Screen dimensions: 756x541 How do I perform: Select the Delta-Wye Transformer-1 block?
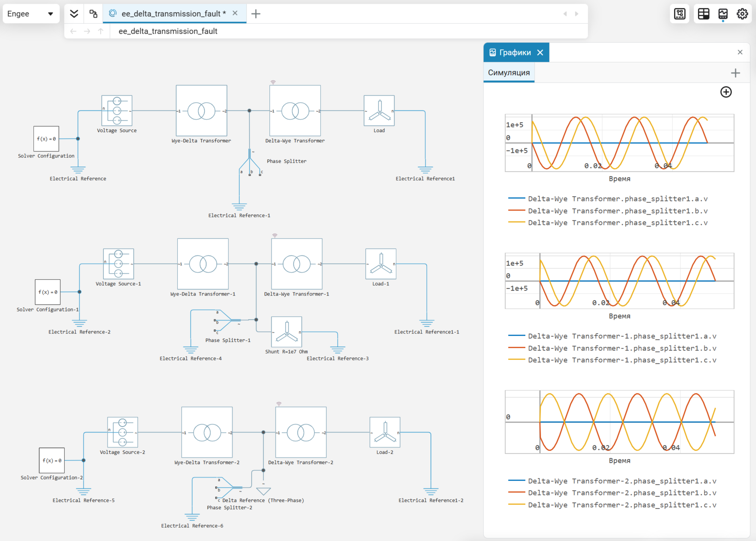point(297,264)
